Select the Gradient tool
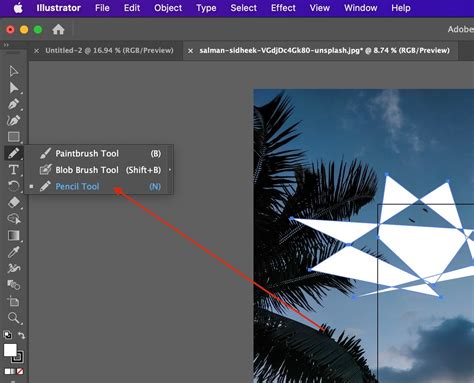This screenshot has height=383, width=474. coord(14,235)
